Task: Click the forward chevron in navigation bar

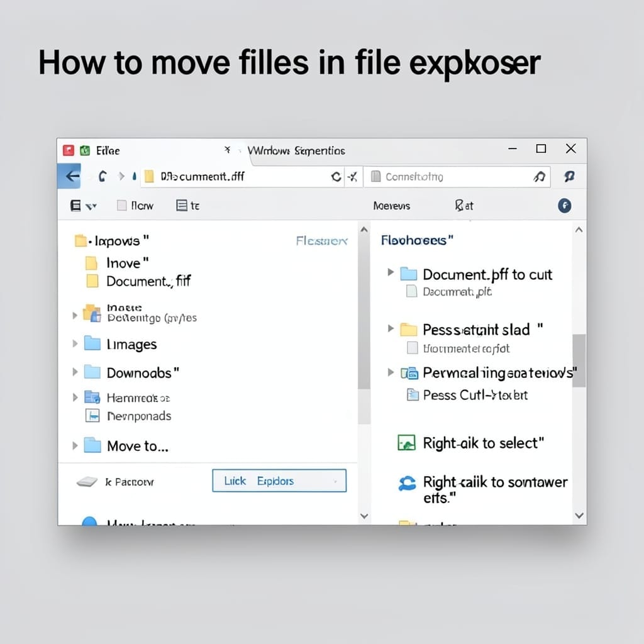Action: (x=121, y=176)
